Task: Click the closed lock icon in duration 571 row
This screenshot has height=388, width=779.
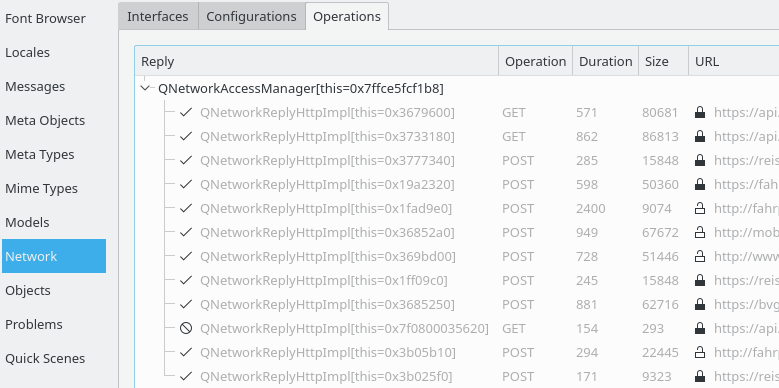Action: (x=700, y=112)
